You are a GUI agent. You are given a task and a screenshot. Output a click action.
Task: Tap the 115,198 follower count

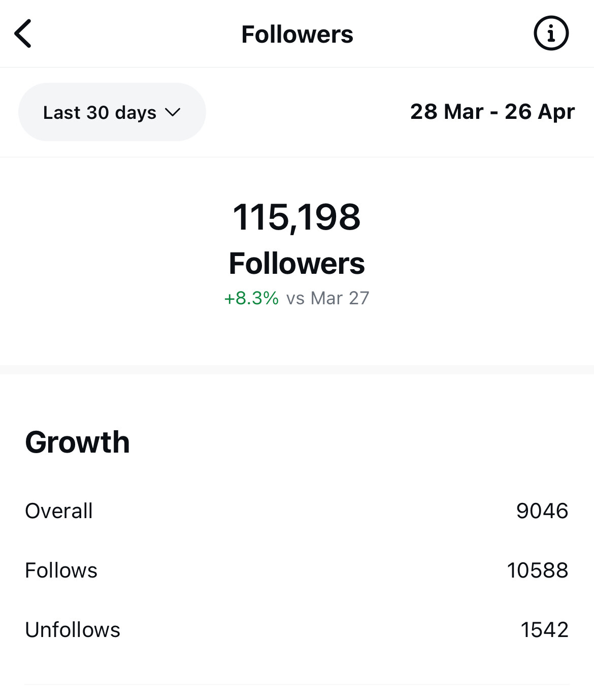[296, 217]
